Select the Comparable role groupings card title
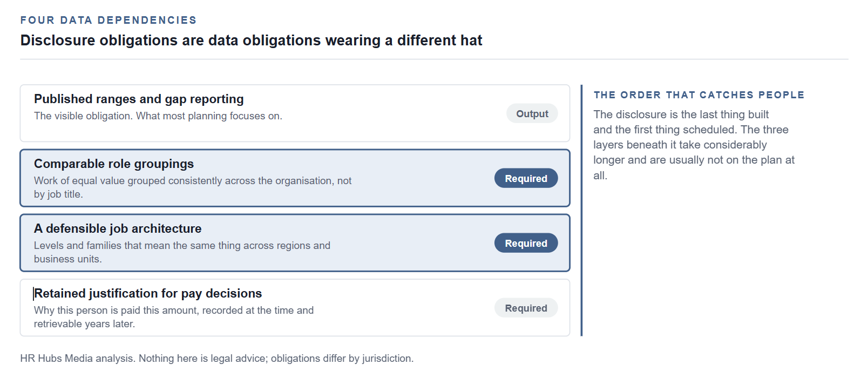The height and width of the screenshot is (371, 868). tap(114, 164)
